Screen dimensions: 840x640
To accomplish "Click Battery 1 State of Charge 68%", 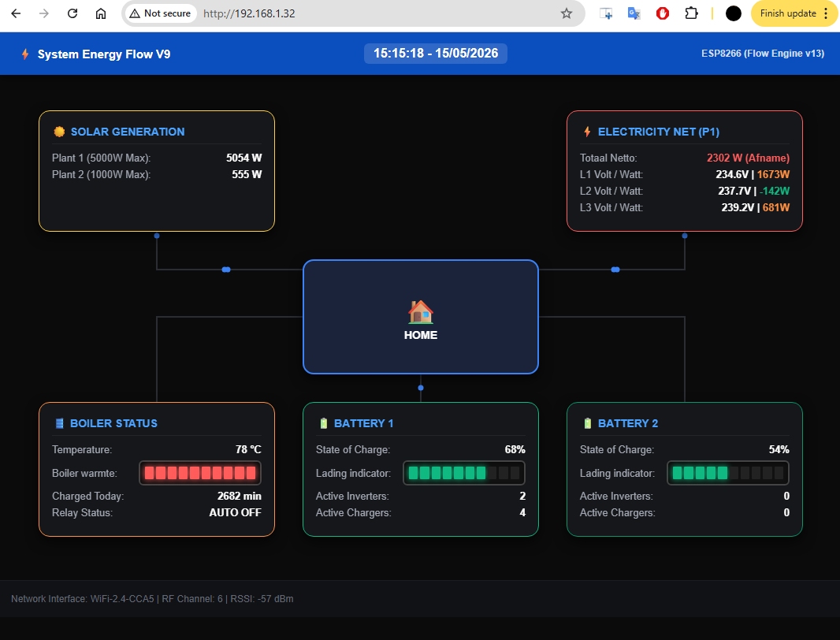I will pos(515,449).
